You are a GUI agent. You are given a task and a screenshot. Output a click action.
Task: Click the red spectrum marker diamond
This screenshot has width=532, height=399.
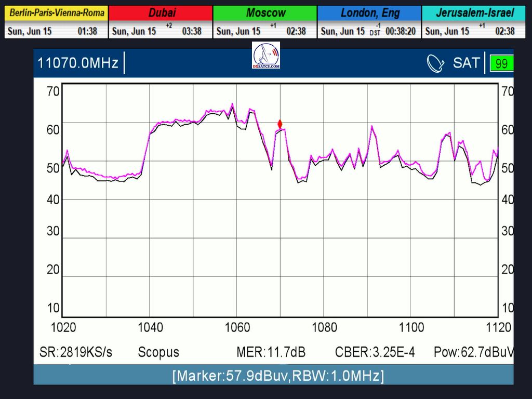pos(280,124)
